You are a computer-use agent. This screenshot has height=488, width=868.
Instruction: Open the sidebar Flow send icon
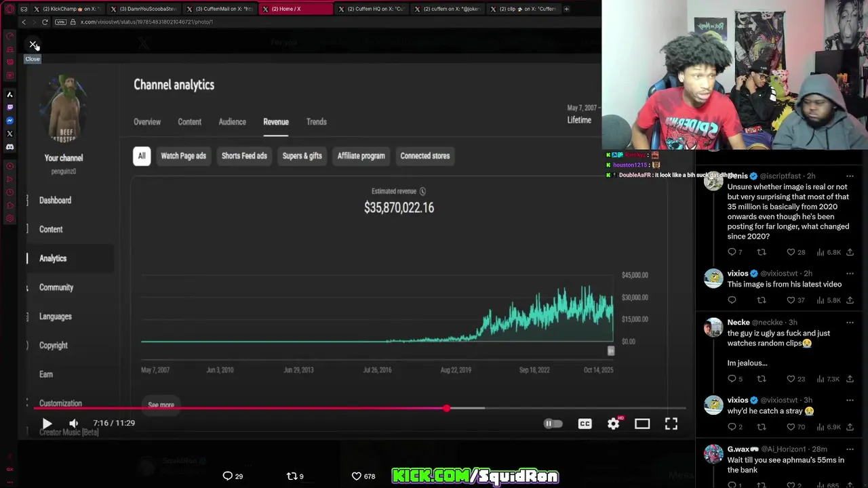click(x=9, y=179)
